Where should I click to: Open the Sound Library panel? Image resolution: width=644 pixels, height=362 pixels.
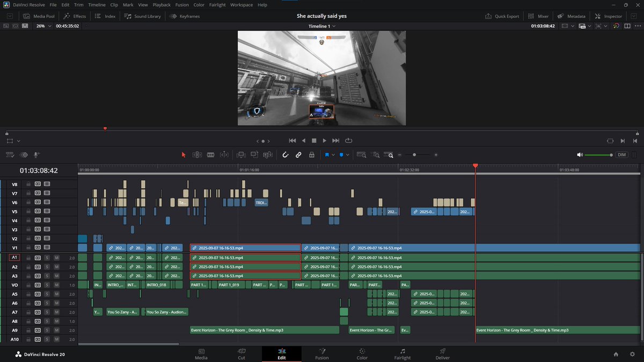pyautogui.click(x=142, y=16)
